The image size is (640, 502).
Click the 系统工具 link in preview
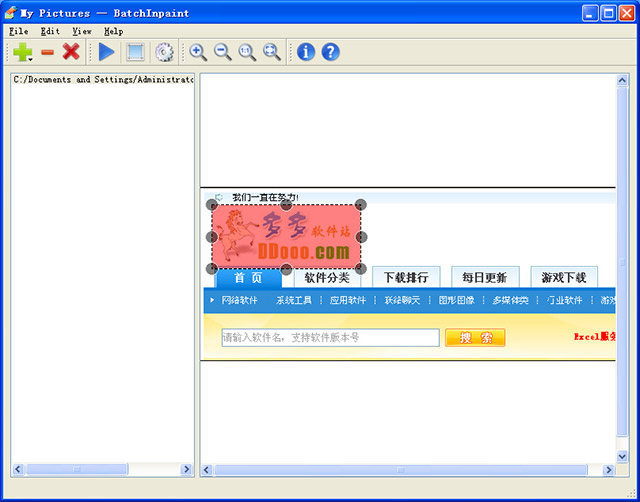pos(294,300)
